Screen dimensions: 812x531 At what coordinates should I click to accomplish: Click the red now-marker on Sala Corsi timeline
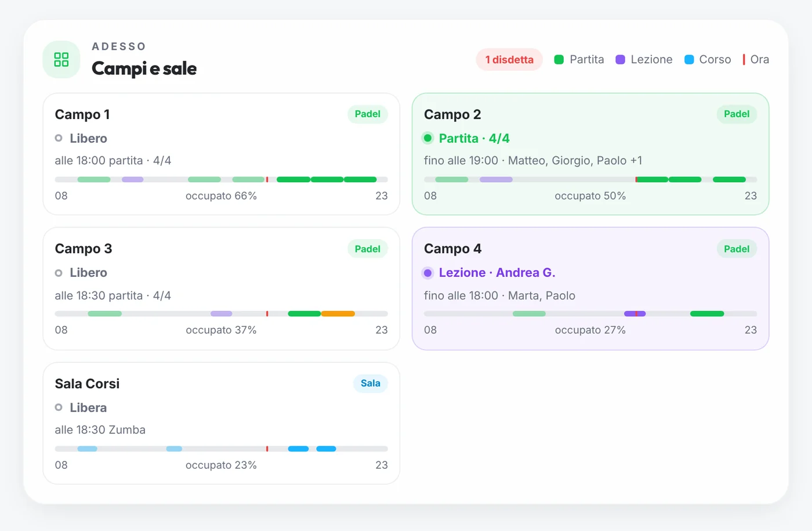click(267, 449)
